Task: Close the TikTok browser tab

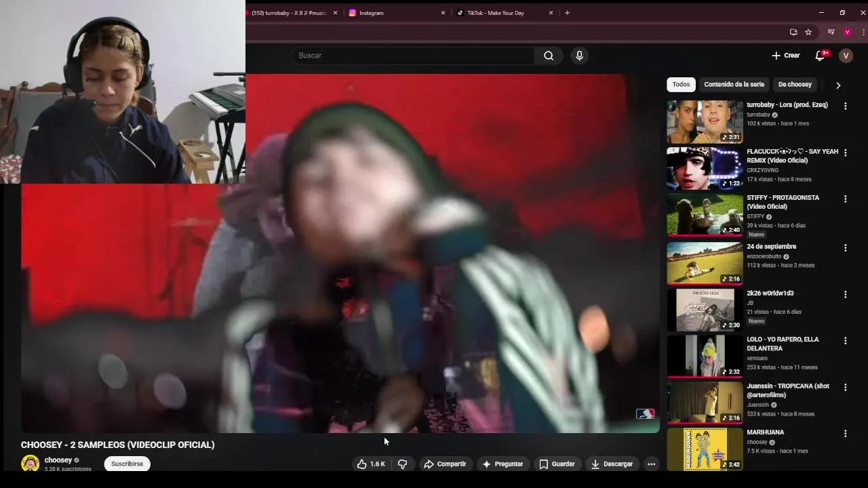Action: coord(551,13)
